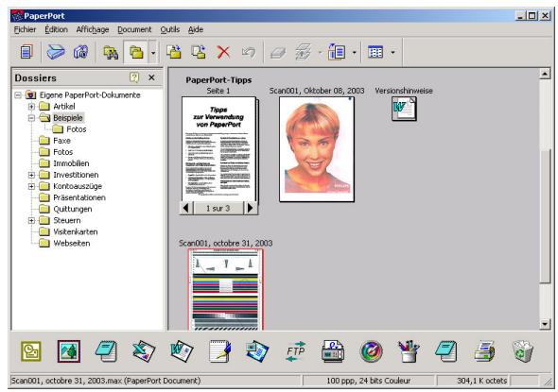558x392 pixels.
Task: Select the Beispiele folder
Action: point(67,118)
